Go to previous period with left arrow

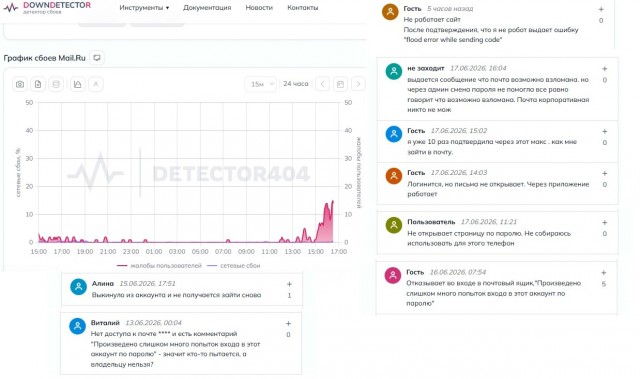(x=322, y=84)
